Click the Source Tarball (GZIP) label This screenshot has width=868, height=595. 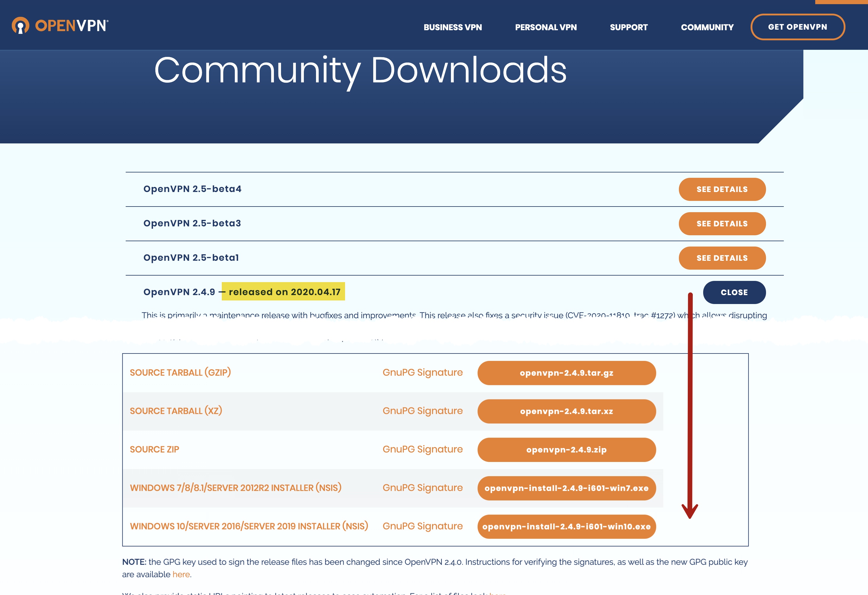180,372
